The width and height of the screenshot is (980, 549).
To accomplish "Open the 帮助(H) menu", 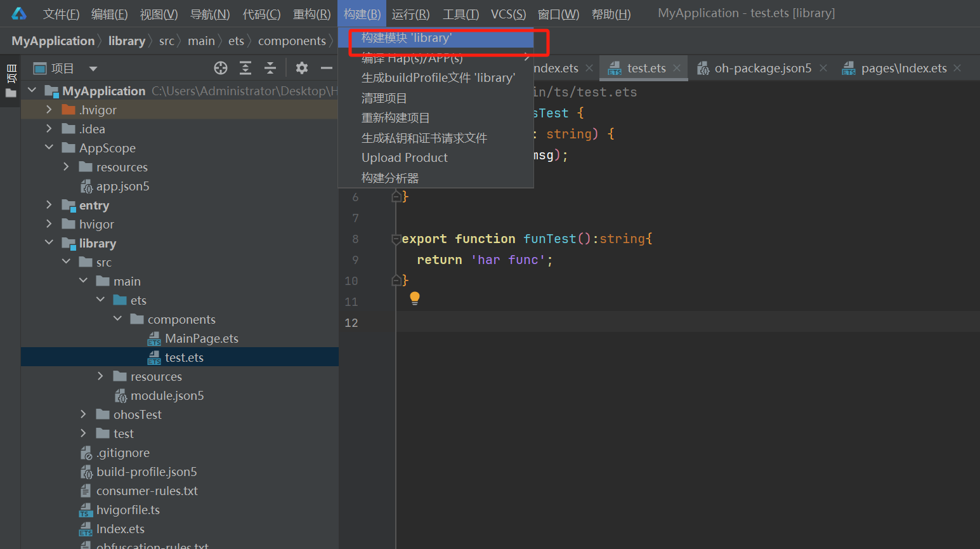I will tap(611, 14).
